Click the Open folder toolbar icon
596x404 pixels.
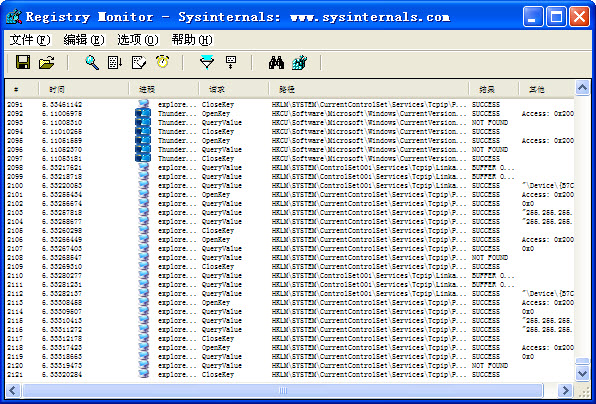point(46,62)
